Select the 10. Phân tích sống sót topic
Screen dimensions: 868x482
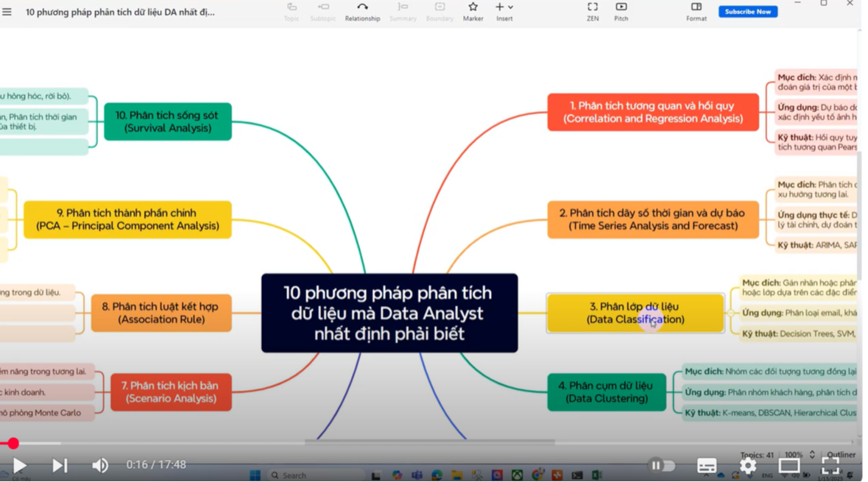pyautogui.click(x=168, y=121)
